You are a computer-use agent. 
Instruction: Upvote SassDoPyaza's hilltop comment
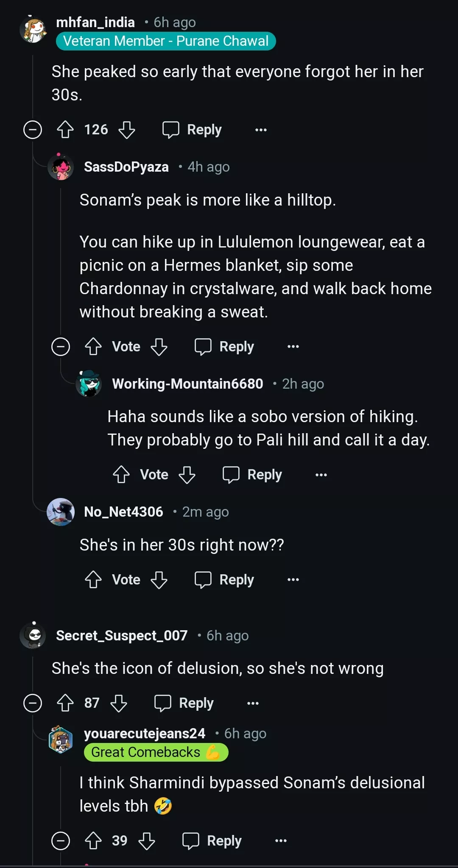coord(93,347)
